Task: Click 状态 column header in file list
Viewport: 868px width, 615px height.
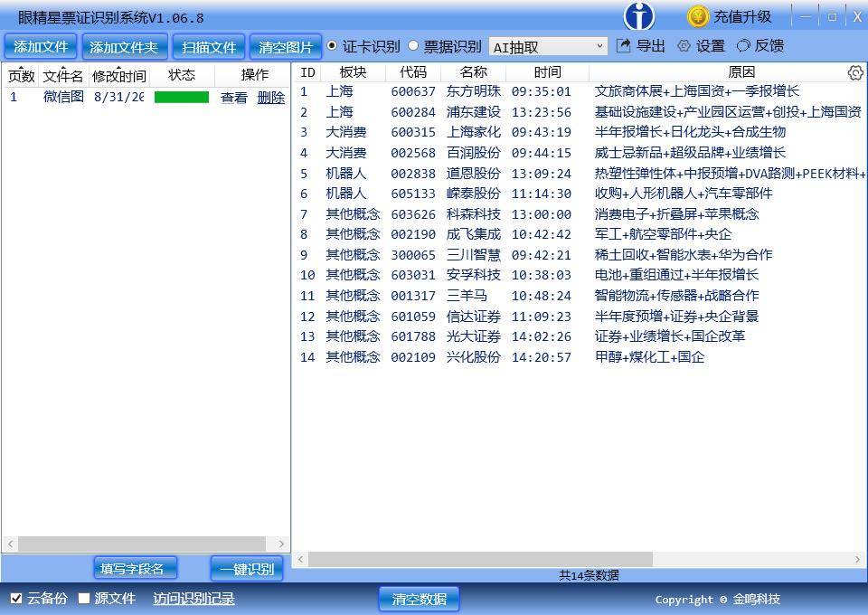Action: [182, 75]
